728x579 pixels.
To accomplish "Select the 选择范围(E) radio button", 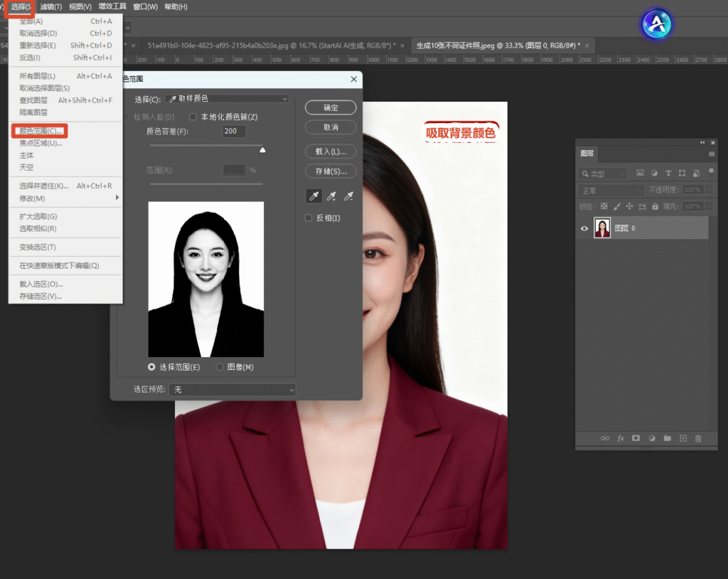I will coord(151,367).
